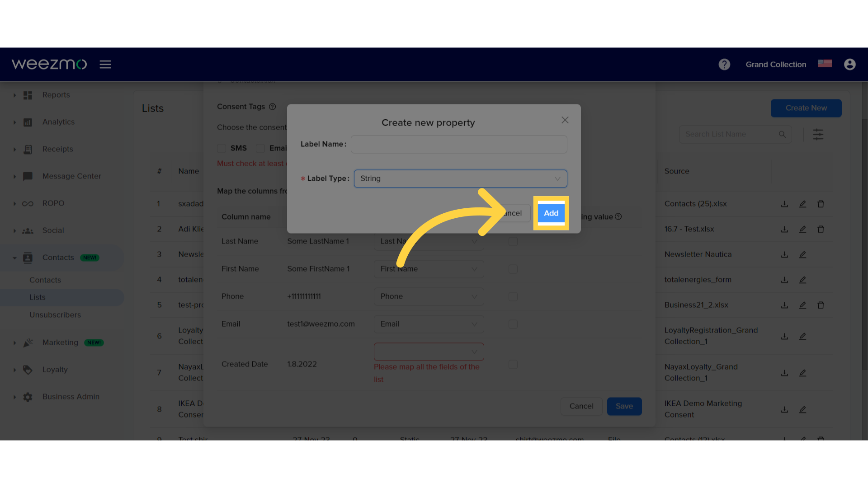Click the Create New button for lists
The width and height of the screenshot is (868, 488).
click(806, 108)
